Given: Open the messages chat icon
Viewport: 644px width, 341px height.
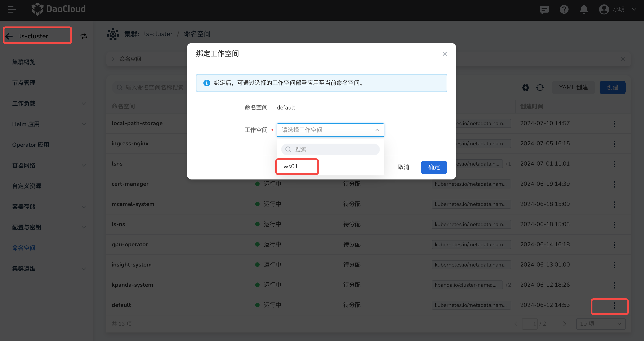Looking at the screenshot, I should tap(544, 9).
